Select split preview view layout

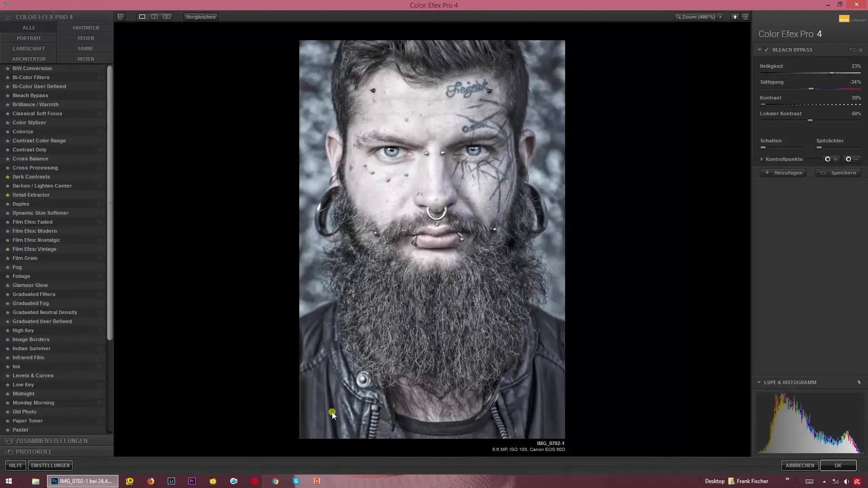pyautogui.click(x=154, y=17)
